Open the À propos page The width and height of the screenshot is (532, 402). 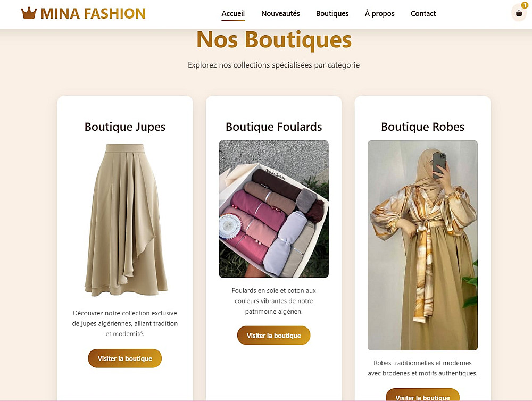pyautogui.click(x=379, y=13)
